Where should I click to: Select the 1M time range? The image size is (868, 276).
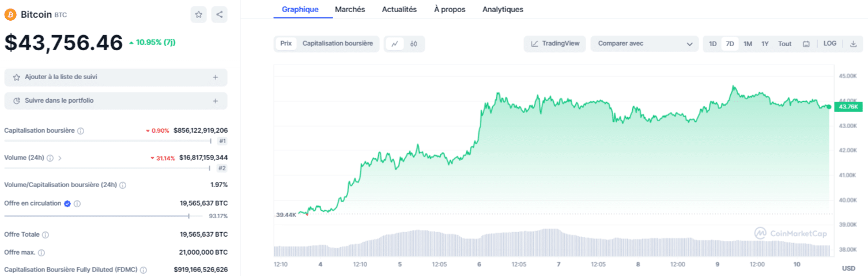tap(748, 44)
